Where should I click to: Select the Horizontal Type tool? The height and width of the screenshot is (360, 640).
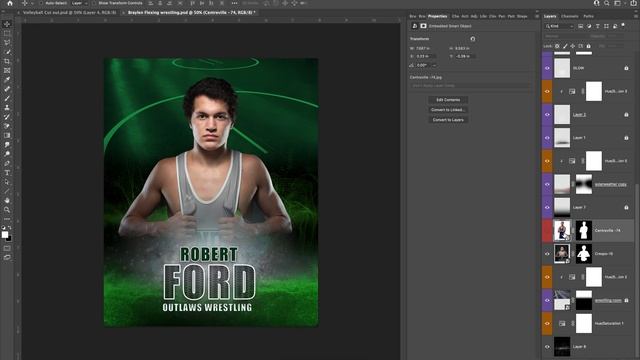click(7, 173)
